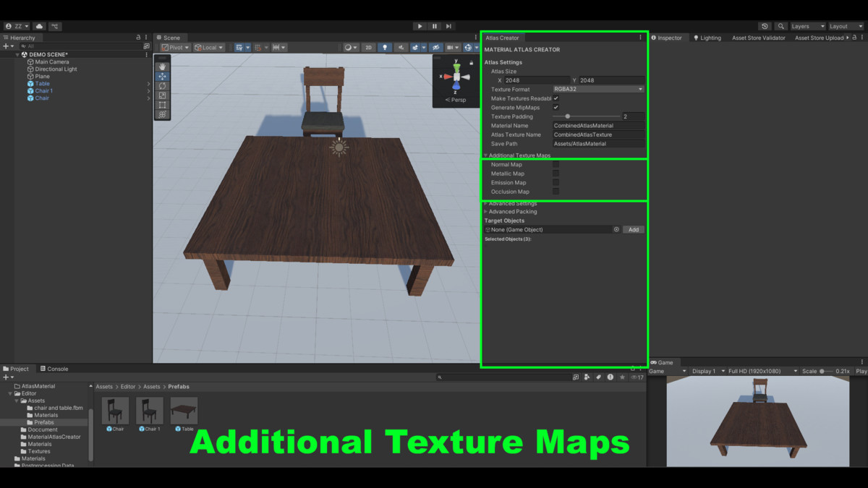Open the Texture Format RGBA32 dropdown
Viewport: 868px width, 488px height.
click(598, 90)
